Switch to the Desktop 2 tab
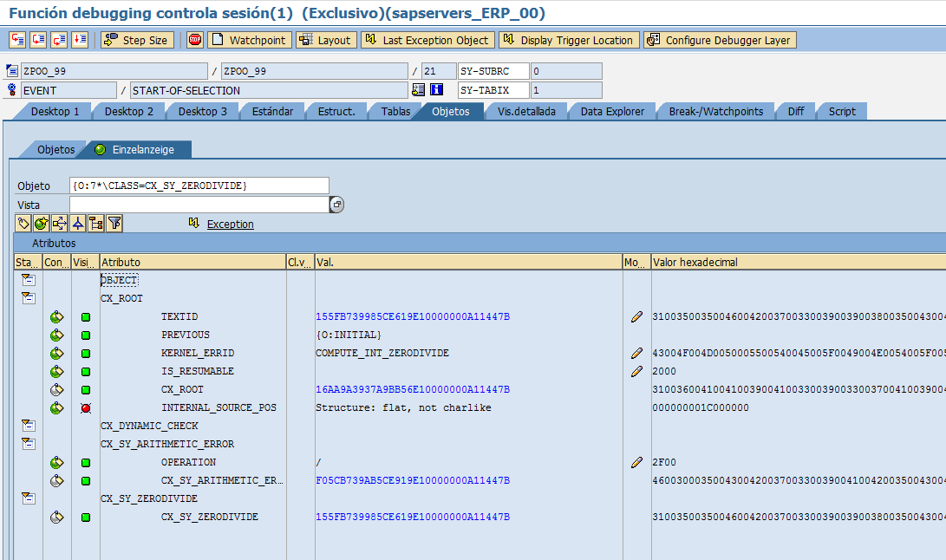Viewport: 946px width, 560px height. coord(128,112)
